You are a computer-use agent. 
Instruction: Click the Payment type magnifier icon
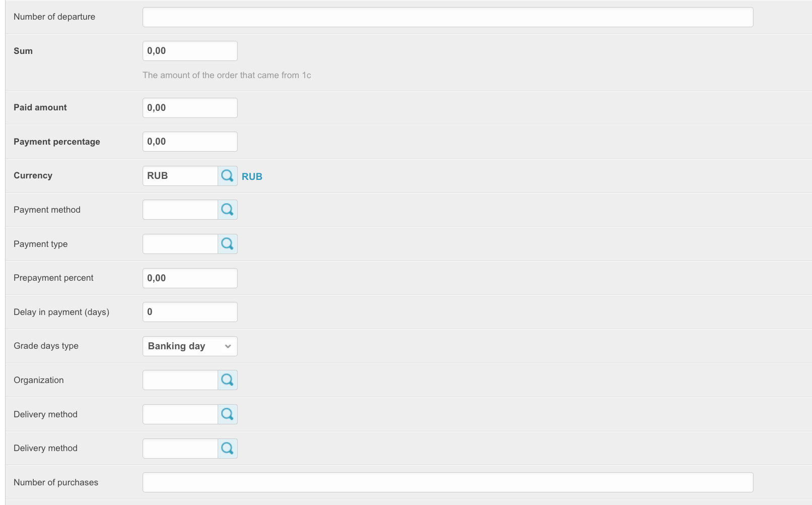tap(227, 244)
